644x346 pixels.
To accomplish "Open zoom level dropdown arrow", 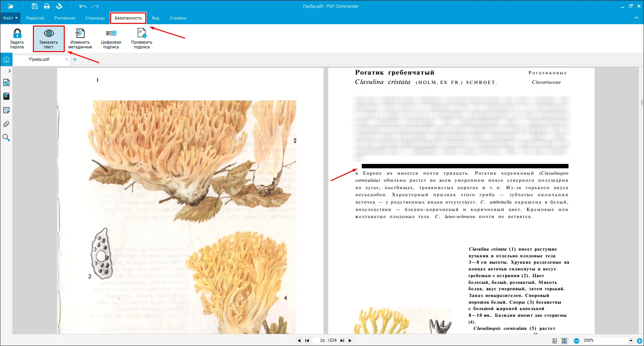I will [631, 341].
